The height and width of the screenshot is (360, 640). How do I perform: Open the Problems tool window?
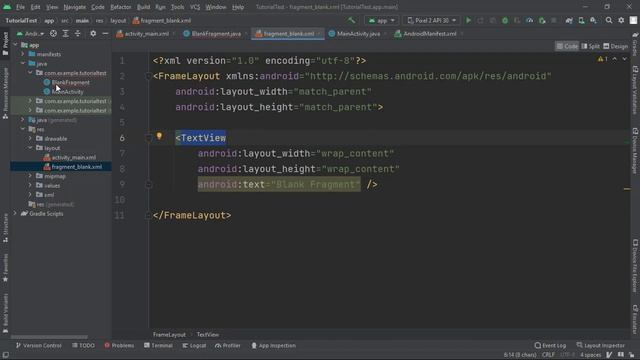click(x=119, y=345)
